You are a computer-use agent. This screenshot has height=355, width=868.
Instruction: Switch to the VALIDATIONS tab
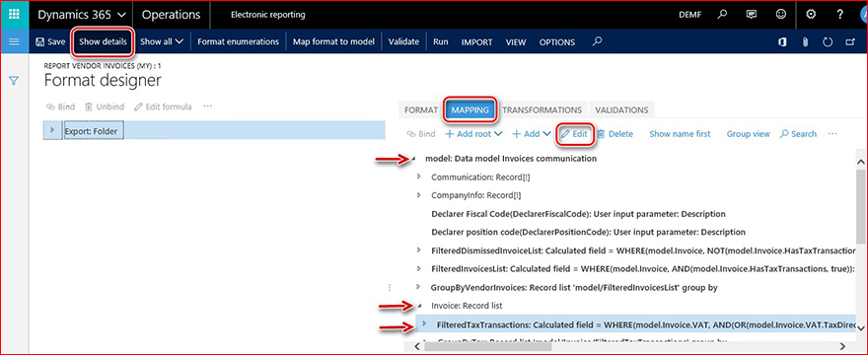click(x=621, y=109)
